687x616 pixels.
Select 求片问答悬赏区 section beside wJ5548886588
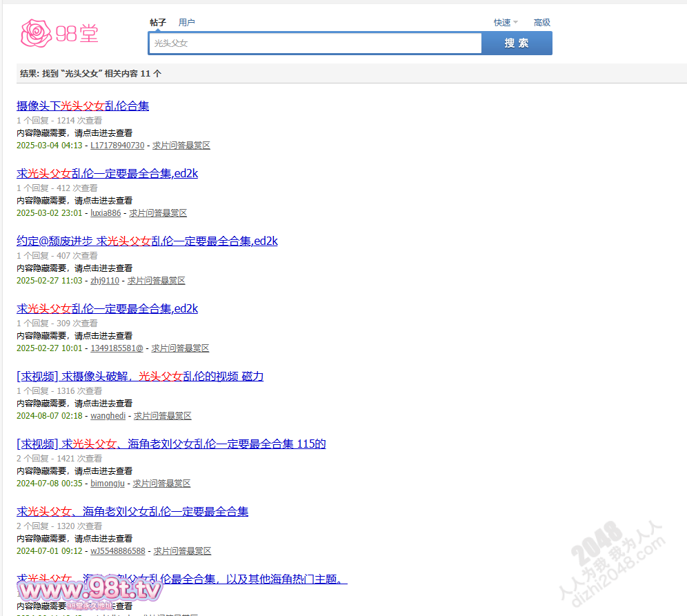[182, 551]
